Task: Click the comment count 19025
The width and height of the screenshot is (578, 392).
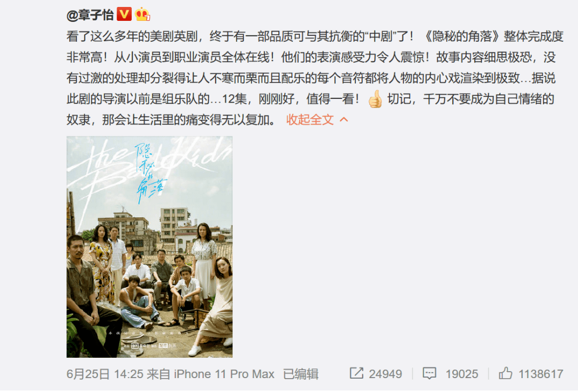Action: 461,374
